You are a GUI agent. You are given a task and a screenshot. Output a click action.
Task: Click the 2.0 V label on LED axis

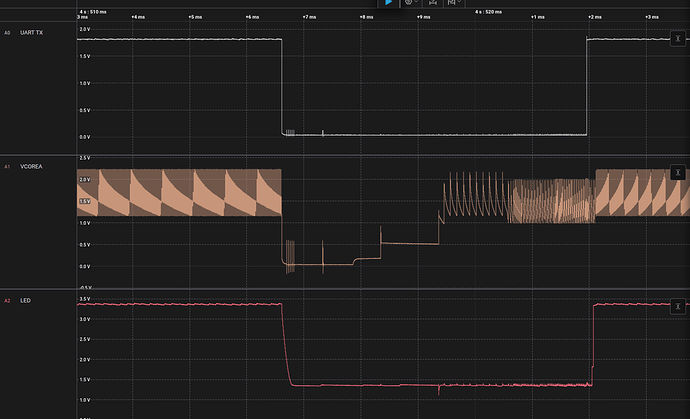[84, 360]
